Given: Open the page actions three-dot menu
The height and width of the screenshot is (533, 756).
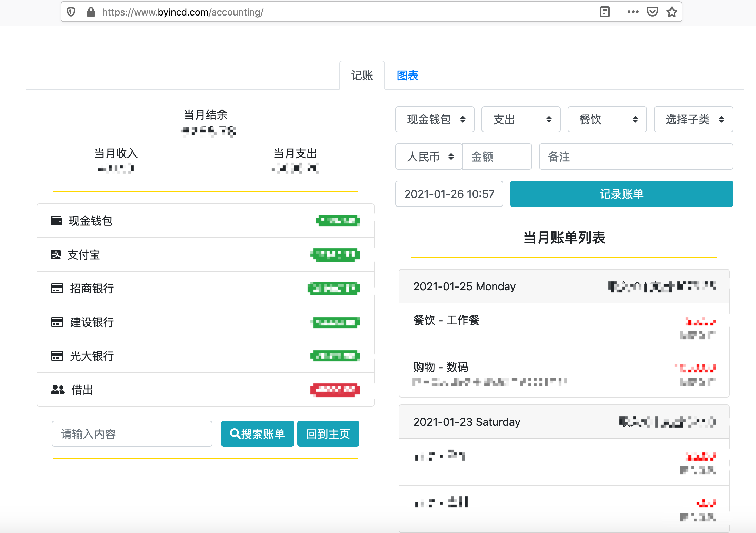Looking at the screenshot, I should pyautogui.click(x=633, y=12).
